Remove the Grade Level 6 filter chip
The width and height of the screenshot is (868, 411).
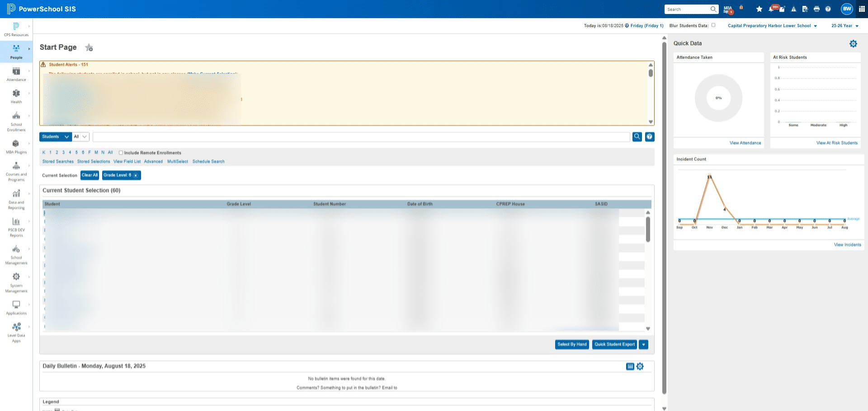pos(136,175)
